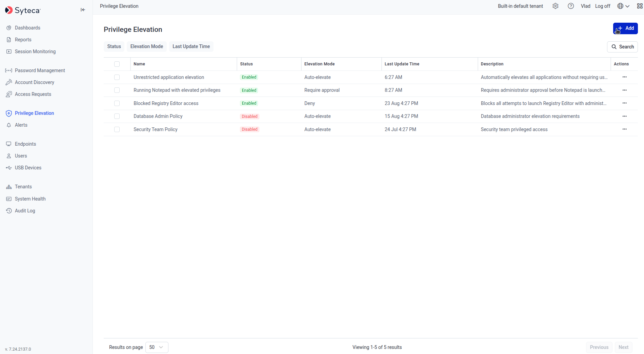Click the Alerts bell icon

tap(9, 125)
